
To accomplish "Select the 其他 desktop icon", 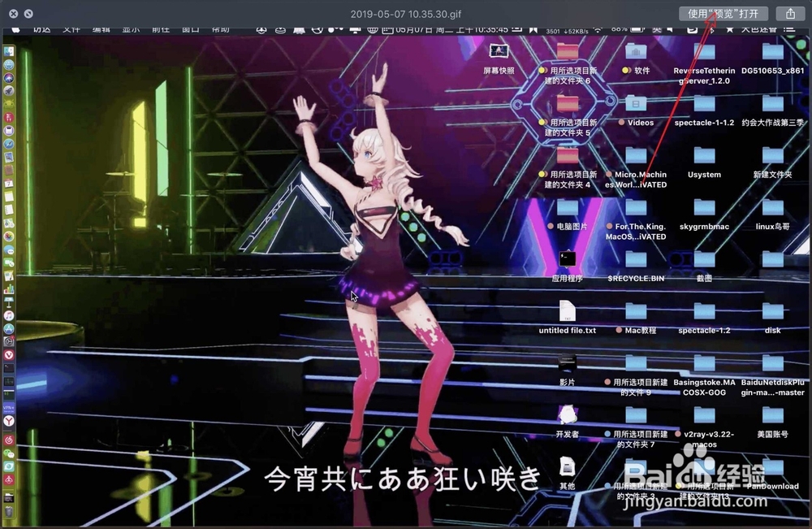I will (568, 474).
